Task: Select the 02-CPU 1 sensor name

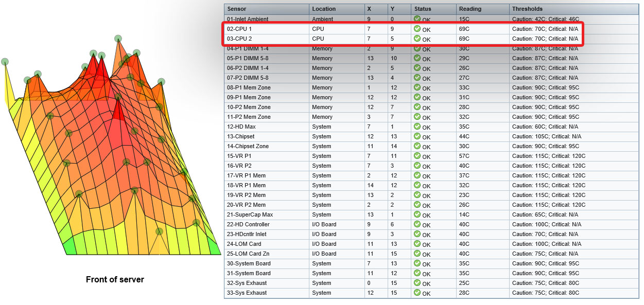Action: coord(239,29)
